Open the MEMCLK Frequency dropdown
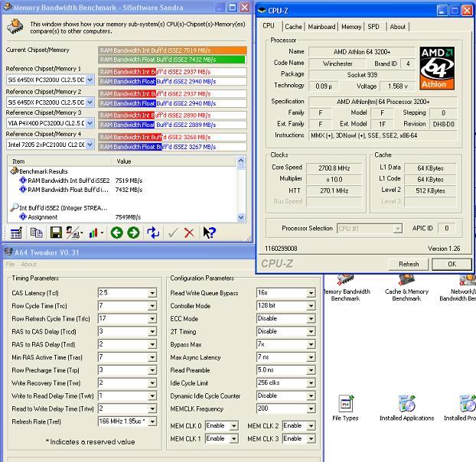This screenshot has width=476, height=462. pyautogui.click(x=311, y=409)
